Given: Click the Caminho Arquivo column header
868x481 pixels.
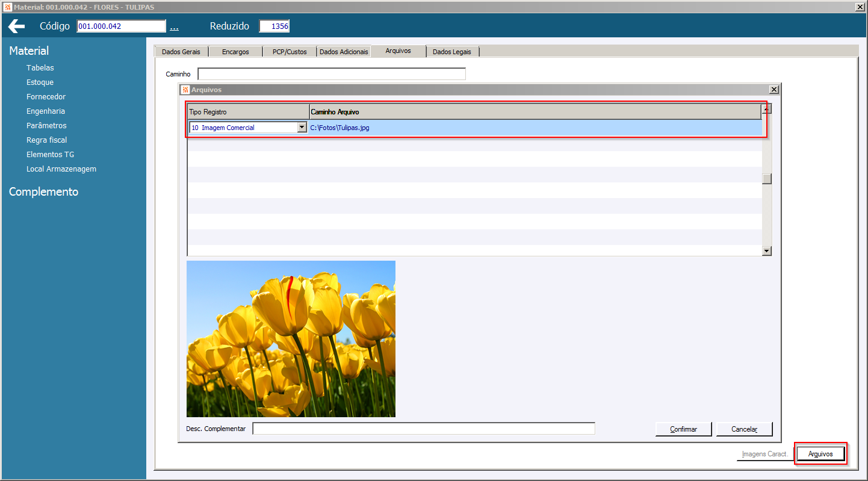Looking at the screenshot, I should pos(535,112).
